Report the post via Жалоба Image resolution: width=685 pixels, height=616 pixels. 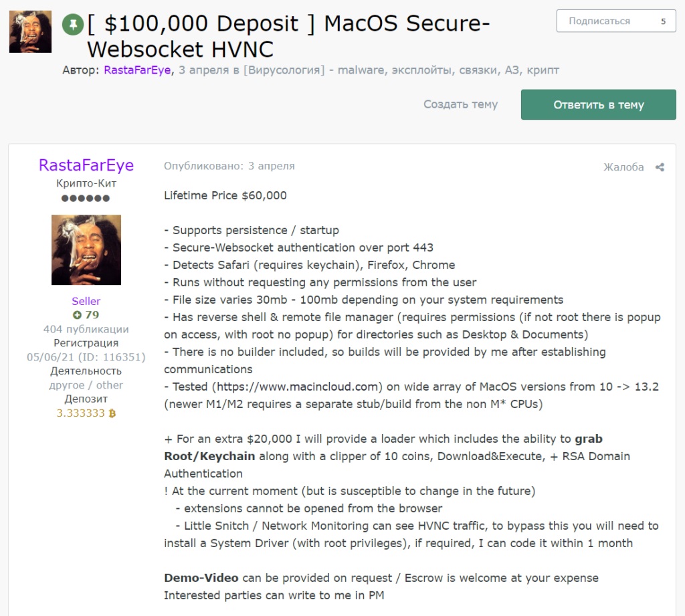623,167
